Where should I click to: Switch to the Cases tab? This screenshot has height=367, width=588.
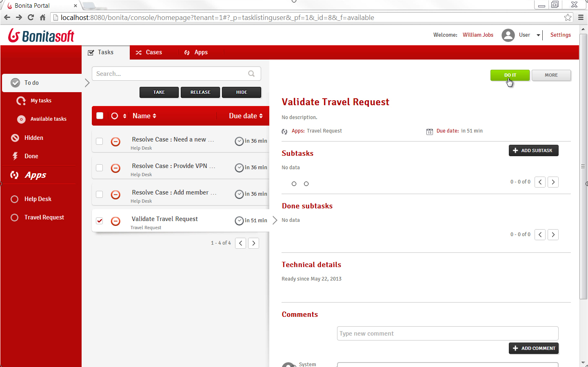(149, 52)
